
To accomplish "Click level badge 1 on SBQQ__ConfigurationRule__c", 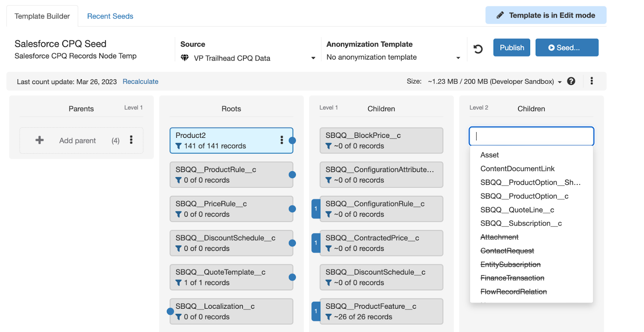I will coord(316,209).
